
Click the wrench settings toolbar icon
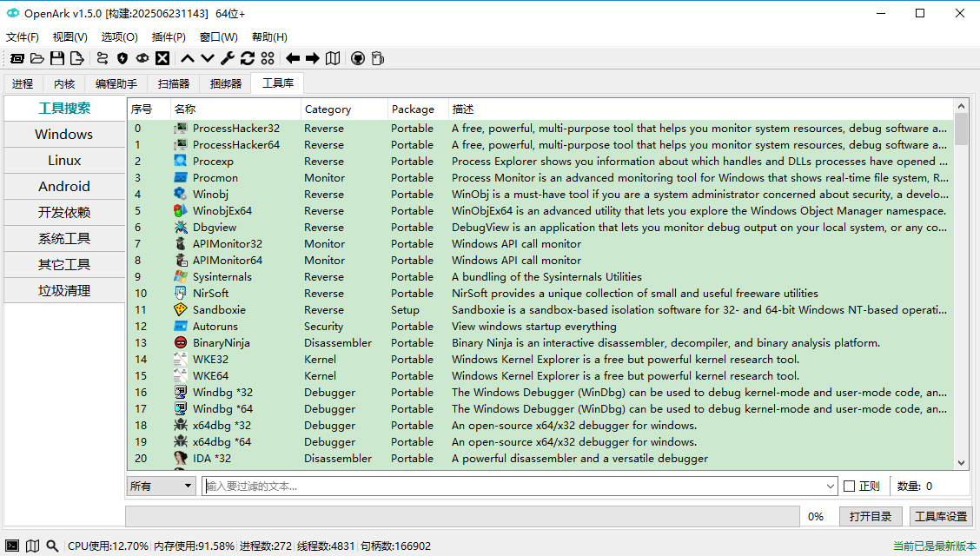[228, 58]
